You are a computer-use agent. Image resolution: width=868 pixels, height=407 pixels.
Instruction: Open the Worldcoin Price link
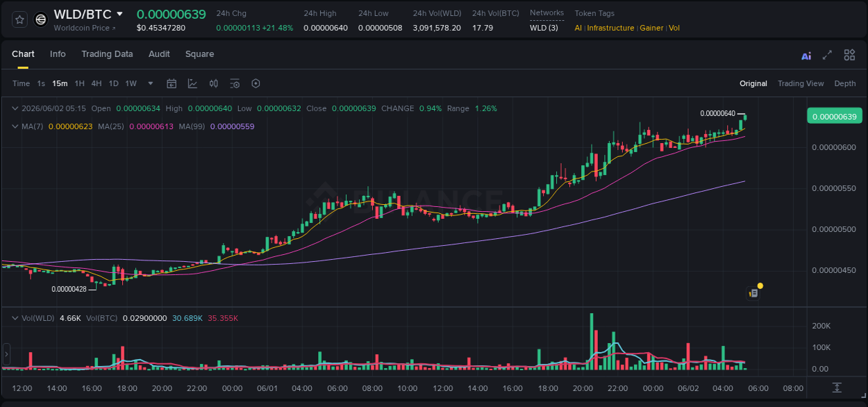(x=85, y=28)
